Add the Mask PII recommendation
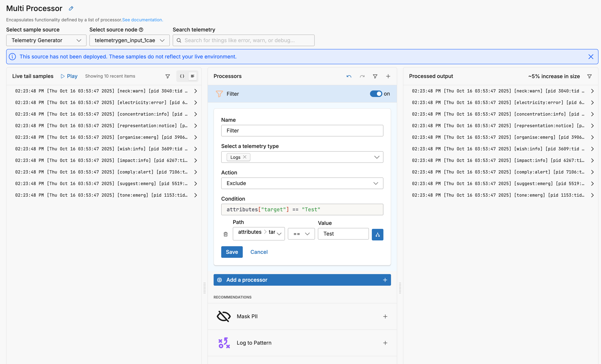601x364 pixels. [385, 316]
